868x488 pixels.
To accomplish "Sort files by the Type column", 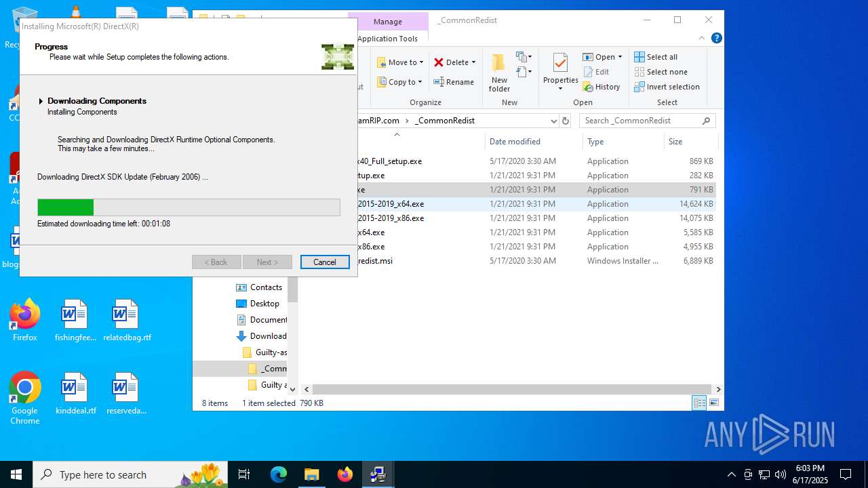I will pos(623,142).
